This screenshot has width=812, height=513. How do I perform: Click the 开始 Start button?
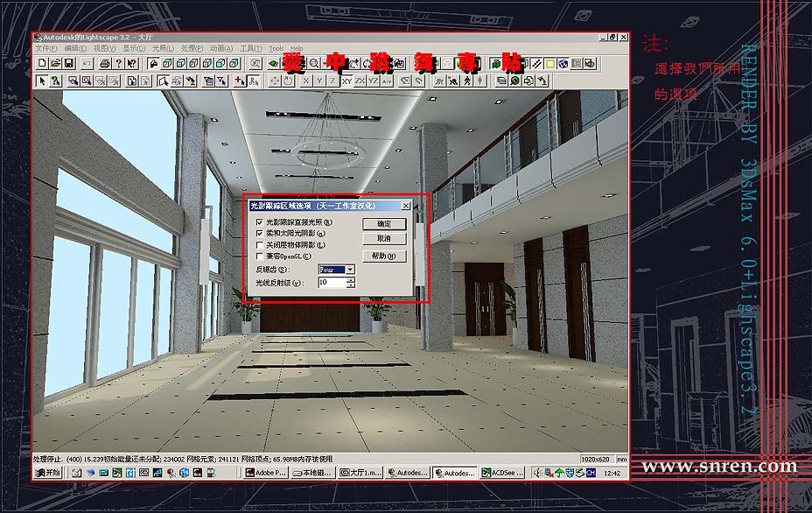tap(47, 473)
